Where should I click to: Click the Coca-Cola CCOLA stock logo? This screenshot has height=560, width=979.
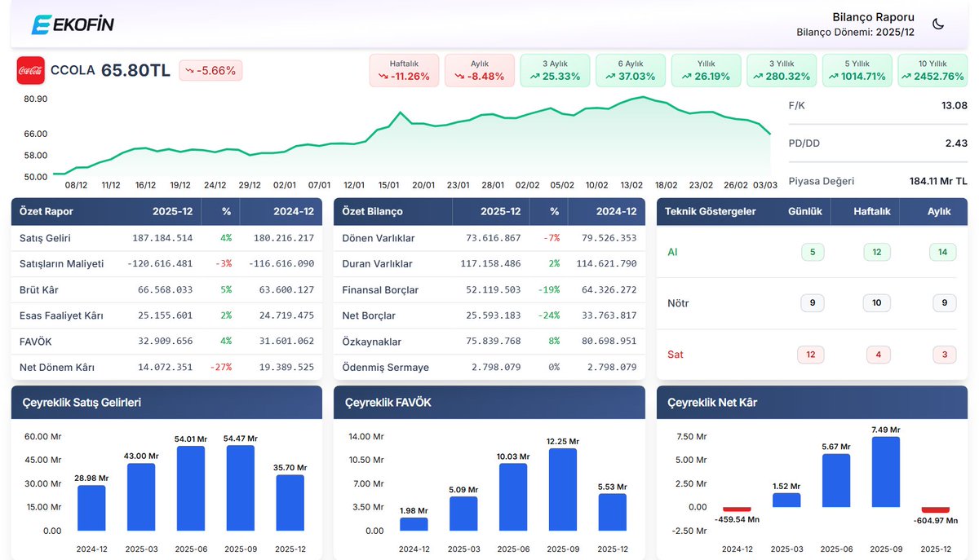(31, 70)
